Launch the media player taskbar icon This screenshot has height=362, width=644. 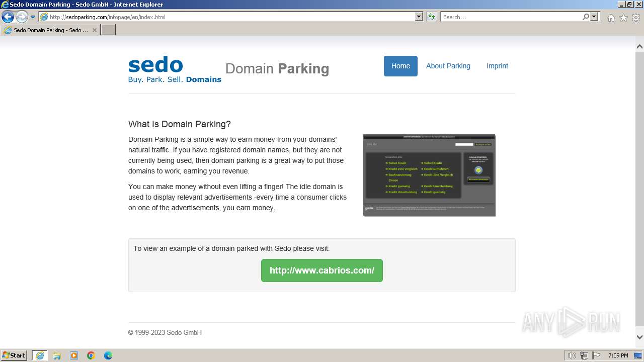pyautogui.click(x=74, y=355)
